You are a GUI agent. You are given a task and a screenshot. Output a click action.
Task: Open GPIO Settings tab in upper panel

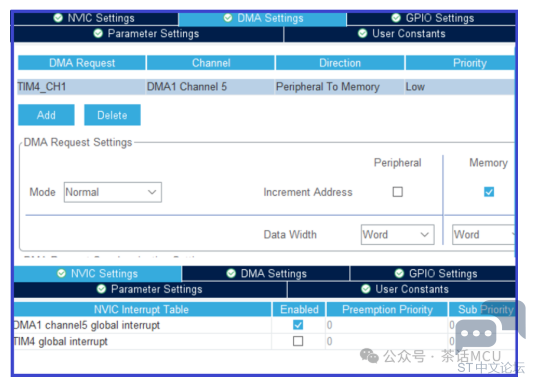[431, 18]
